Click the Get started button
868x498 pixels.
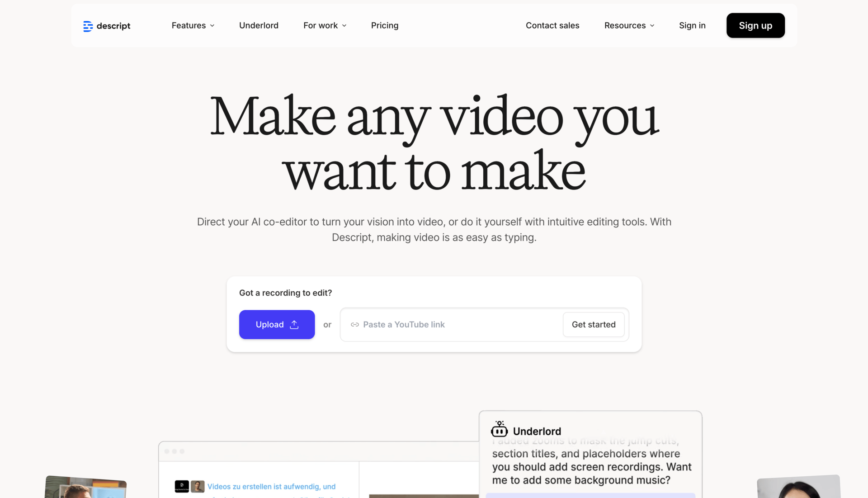pyautogui.click(x=594, y=324)
